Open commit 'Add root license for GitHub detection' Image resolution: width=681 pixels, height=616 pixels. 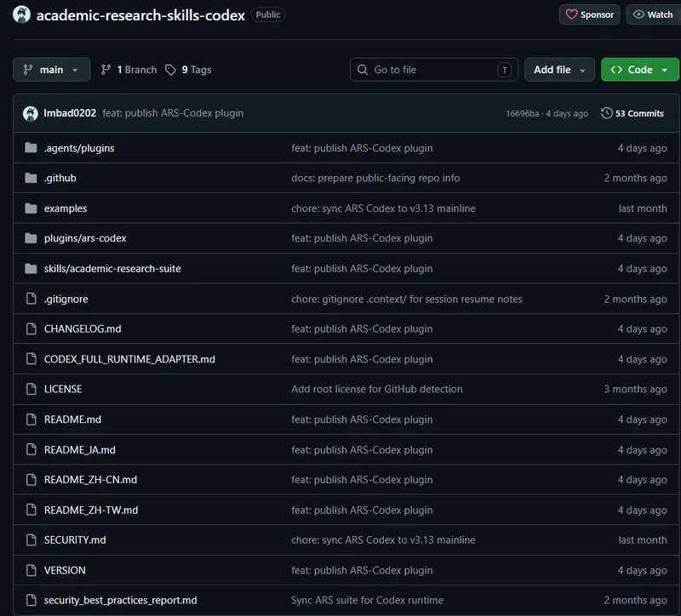tap(377, 389)
